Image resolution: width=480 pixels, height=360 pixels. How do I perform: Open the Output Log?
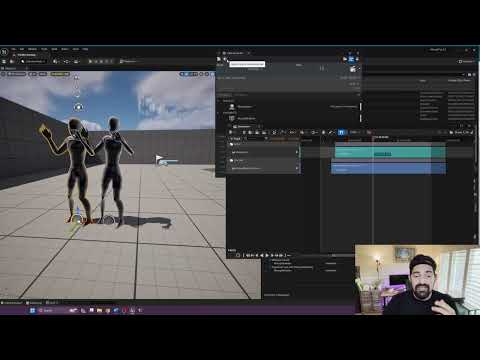point(34,303)
